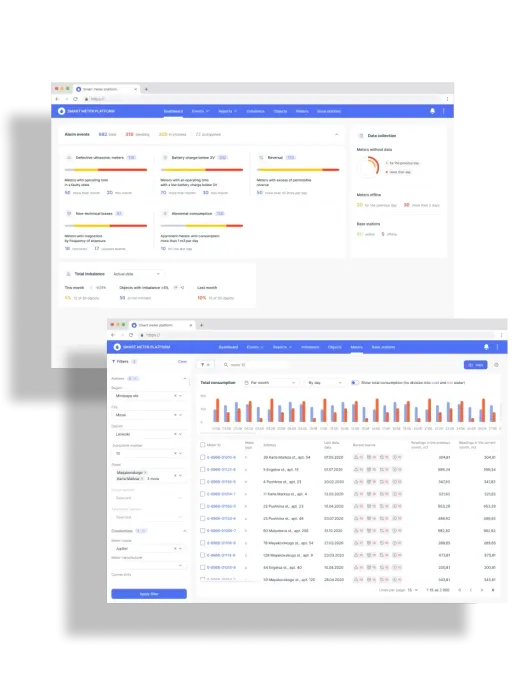This screenshot has height=700, width=527.
Task: Open the District dropdown in the filters panel
Action: click(148, 434)
